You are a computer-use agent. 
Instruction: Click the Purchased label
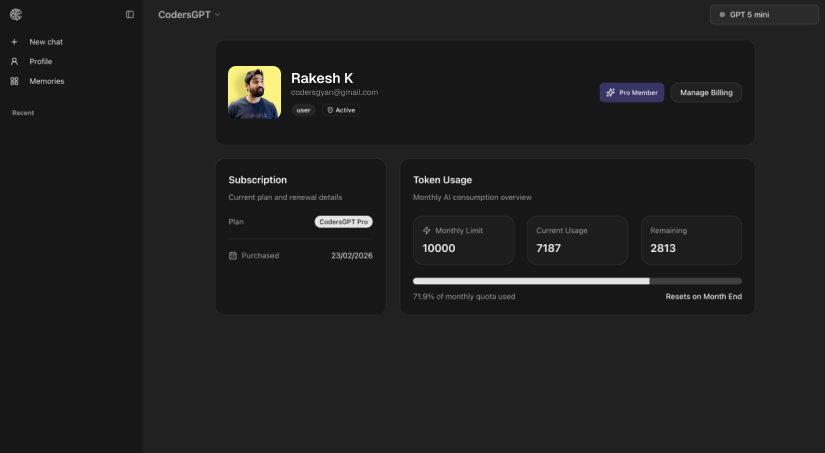260,256
